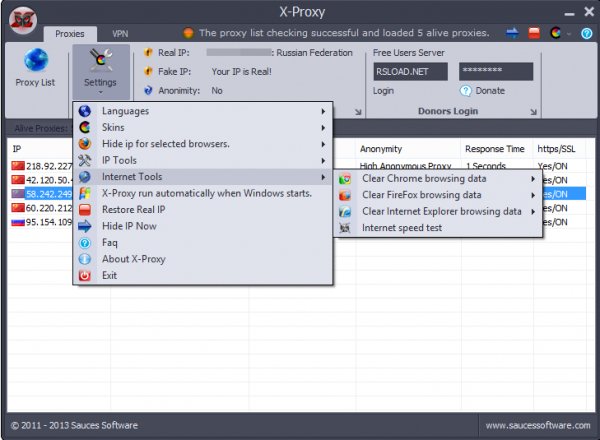
Task: Click the Windows flag icon for autostart entry
Action: 85,193
